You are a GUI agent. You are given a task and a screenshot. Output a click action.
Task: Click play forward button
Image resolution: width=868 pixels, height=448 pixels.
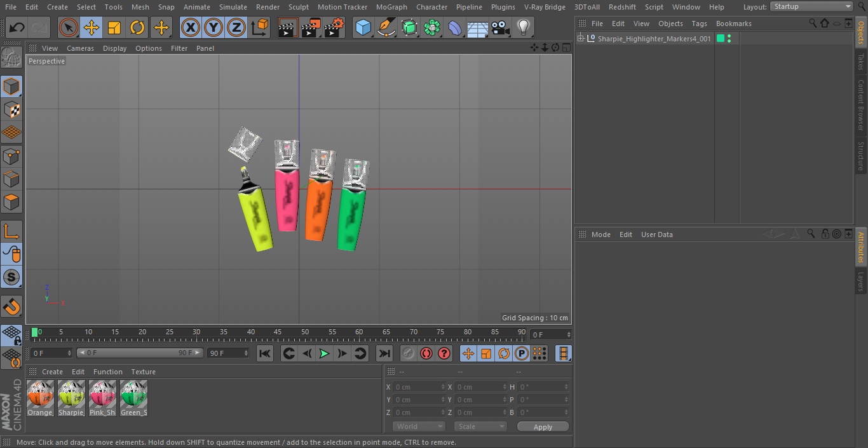click(324, 353)
